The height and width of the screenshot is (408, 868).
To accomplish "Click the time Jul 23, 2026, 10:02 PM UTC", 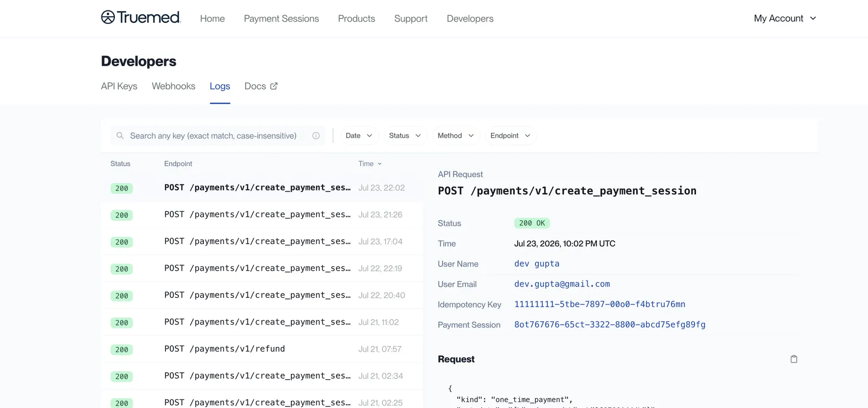I will tap(565, 244).
